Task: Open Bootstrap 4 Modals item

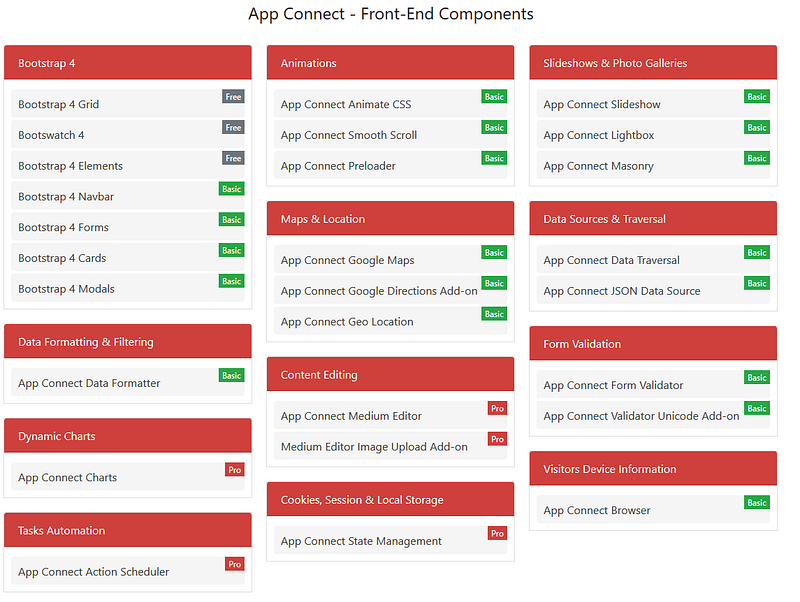Action: 128,288
